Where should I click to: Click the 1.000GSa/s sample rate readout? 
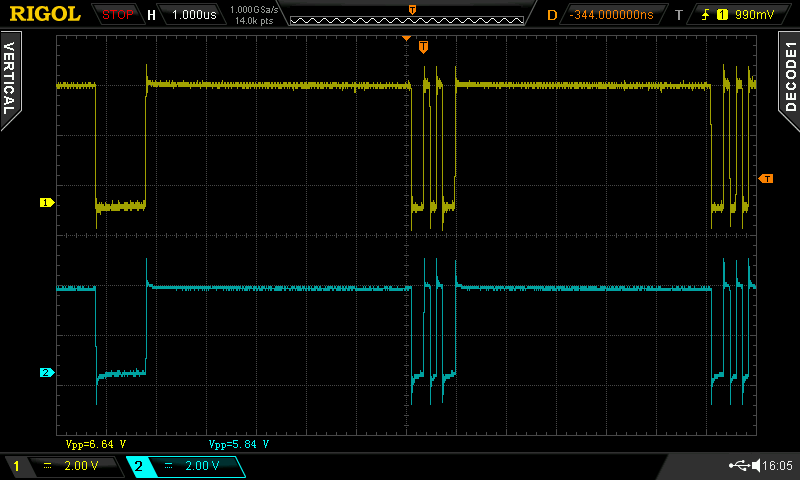click(254, 9)
